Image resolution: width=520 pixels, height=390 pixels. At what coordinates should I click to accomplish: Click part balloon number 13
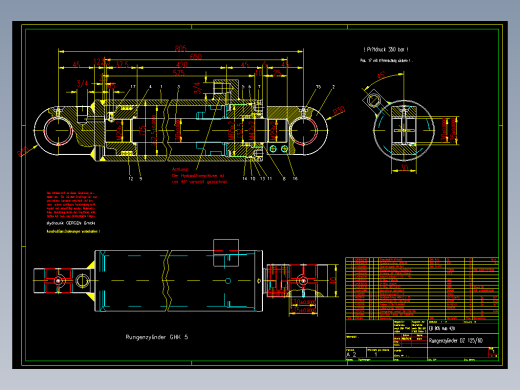click(x=262, y=179)
